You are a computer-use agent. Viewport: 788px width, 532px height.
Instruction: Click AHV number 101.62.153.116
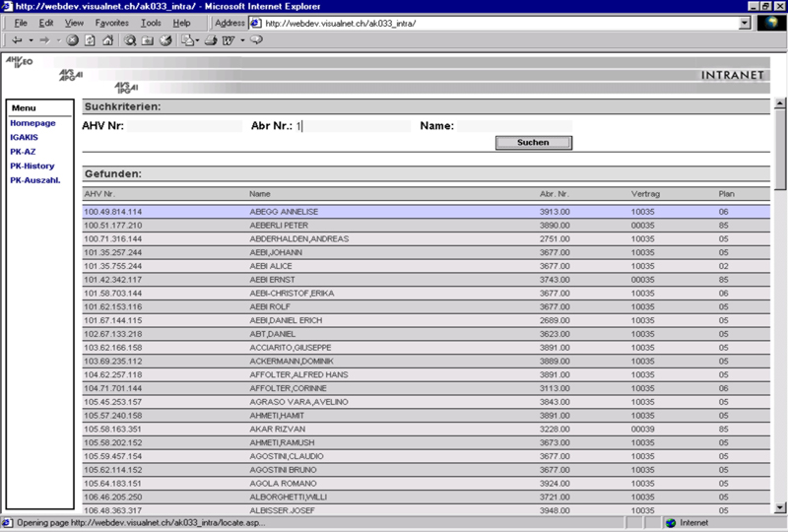(113, 306)
